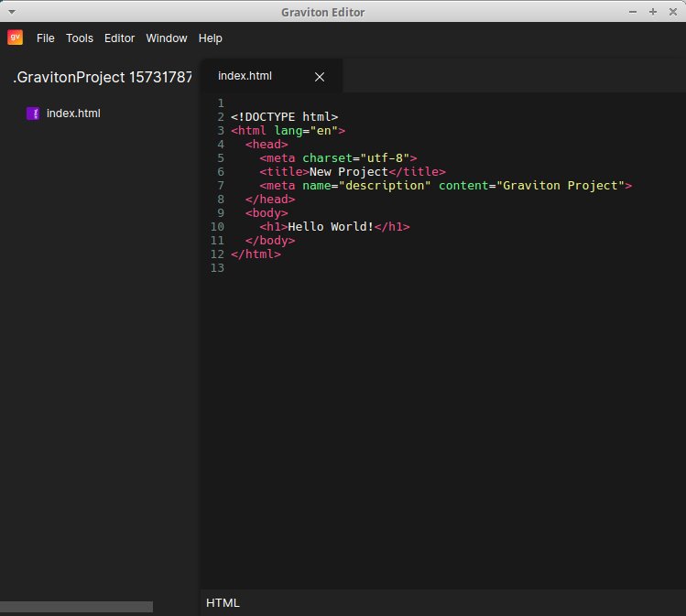Click the opening body tag
The height and width of the screenshot is (616, 686).
pos(267,213)
